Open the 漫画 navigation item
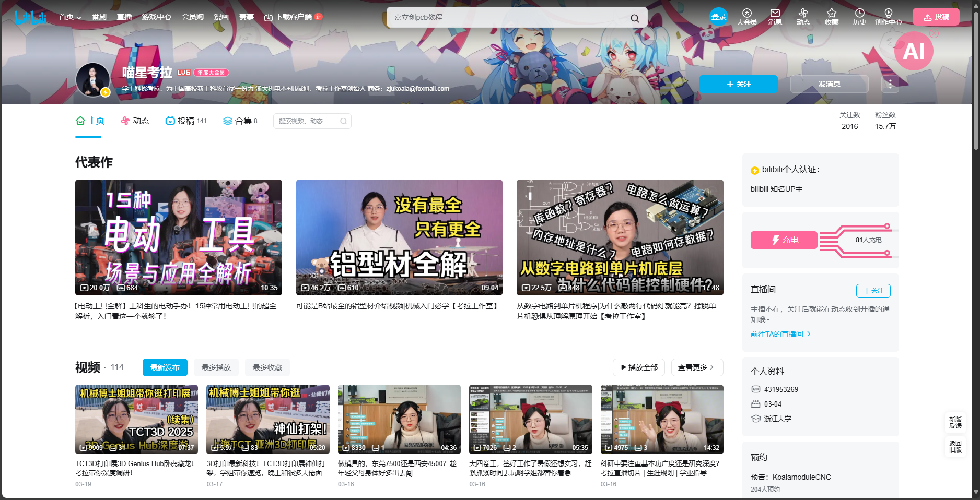Image resolution: width=980 pixels, height=500 pixels. click(x=221, y=17)
